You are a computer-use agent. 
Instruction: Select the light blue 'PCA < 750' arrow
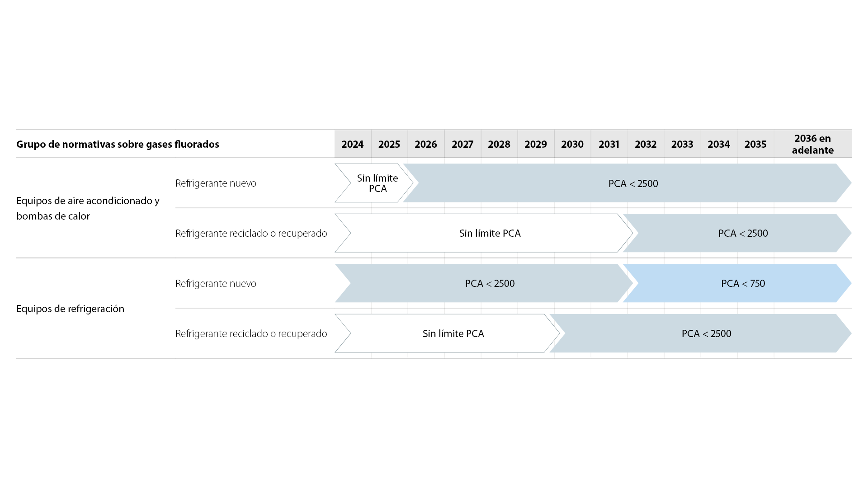click(x=737, y=283)
